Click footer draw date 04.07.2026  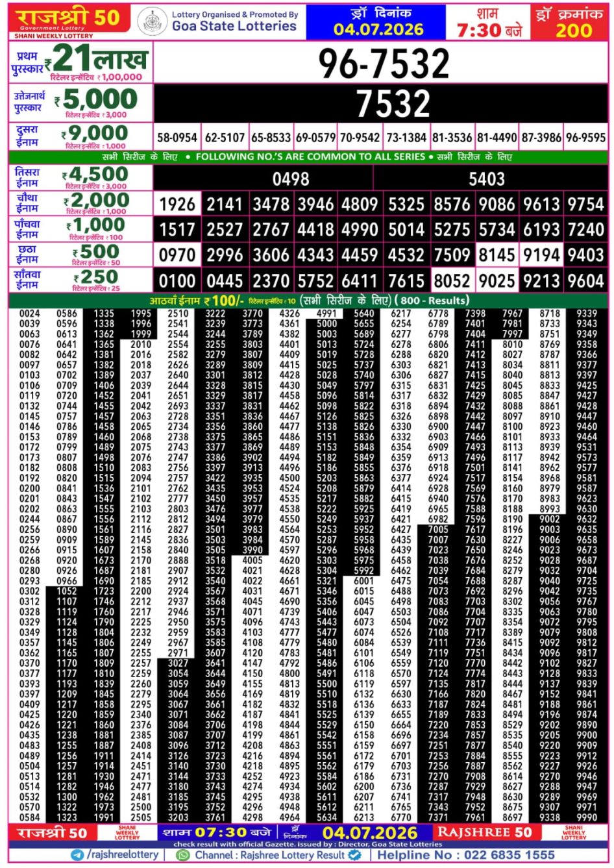370,834
